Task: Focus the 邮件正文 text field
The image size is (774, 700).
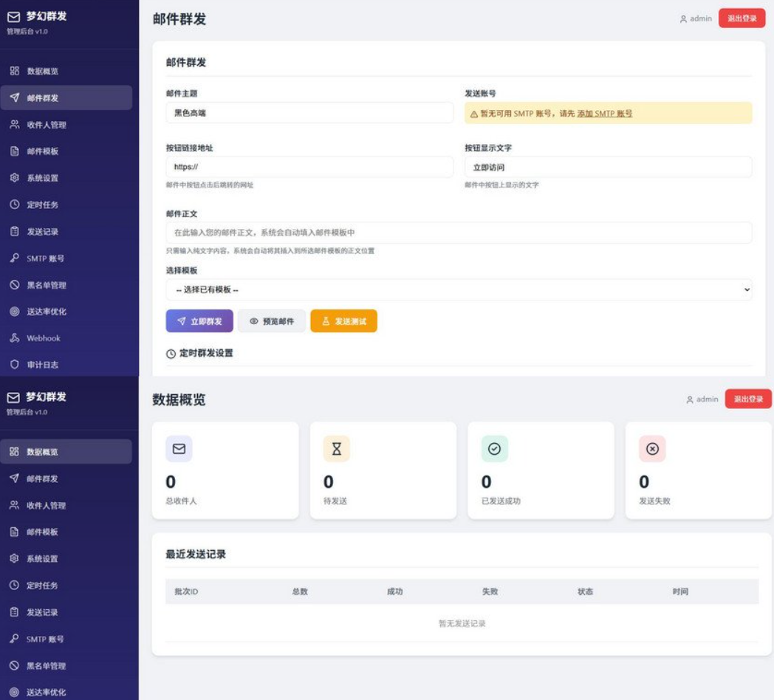Action: 459,233
